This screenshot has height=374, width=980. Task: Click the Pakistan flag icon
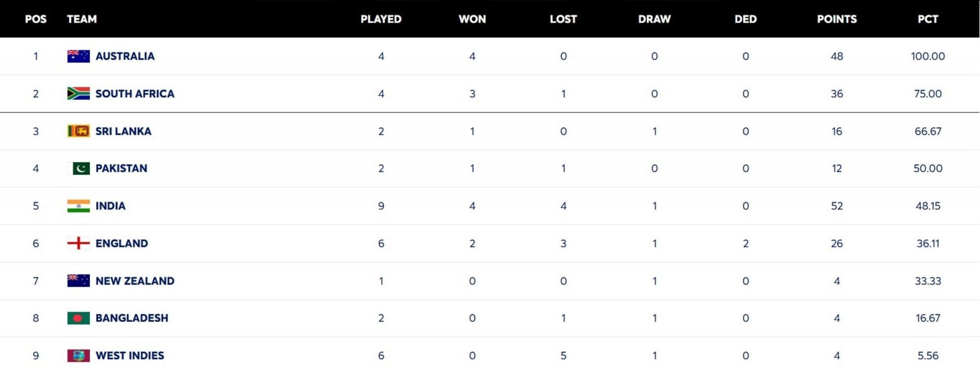pos(79,169)
